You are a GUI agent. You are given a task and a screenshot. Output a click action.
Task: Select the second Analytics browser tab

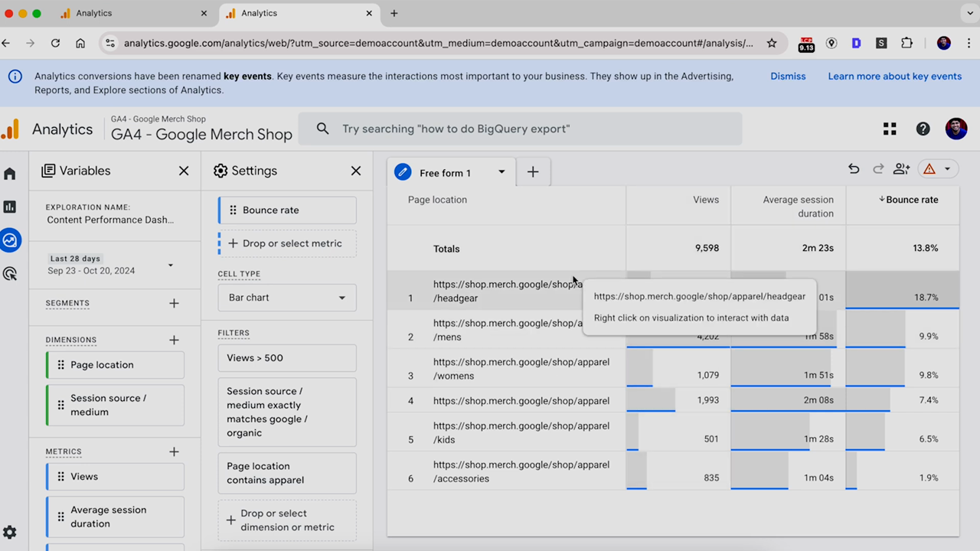click(x=299, y=13)
